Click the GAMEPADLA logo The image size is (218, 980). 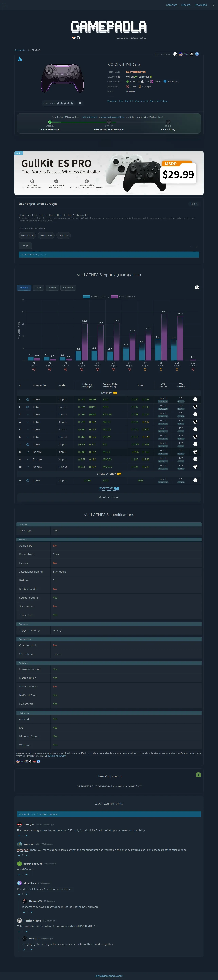pos(109,27)
